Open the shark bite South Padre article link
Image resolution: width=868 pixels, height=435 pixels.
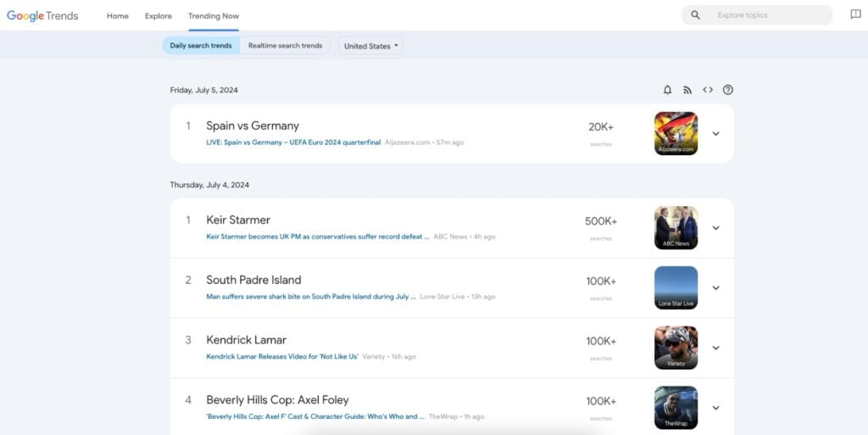tap(311, 297)
